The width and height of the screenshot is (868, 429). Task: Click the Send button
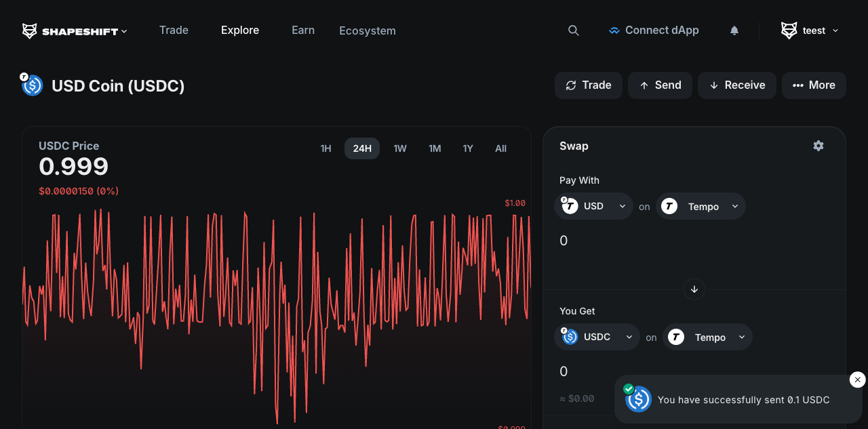(660, 85)
